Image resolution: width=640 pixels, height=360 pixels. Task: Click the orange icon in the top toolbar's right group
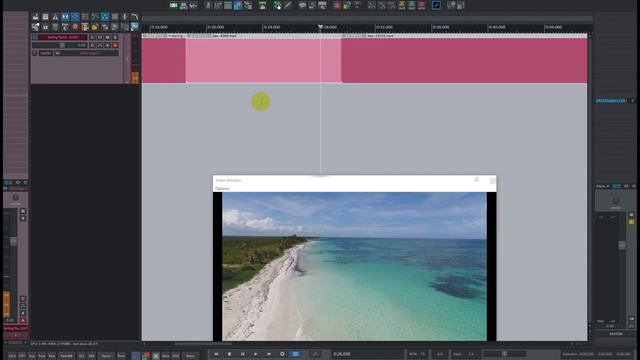(x=402, y=5)
